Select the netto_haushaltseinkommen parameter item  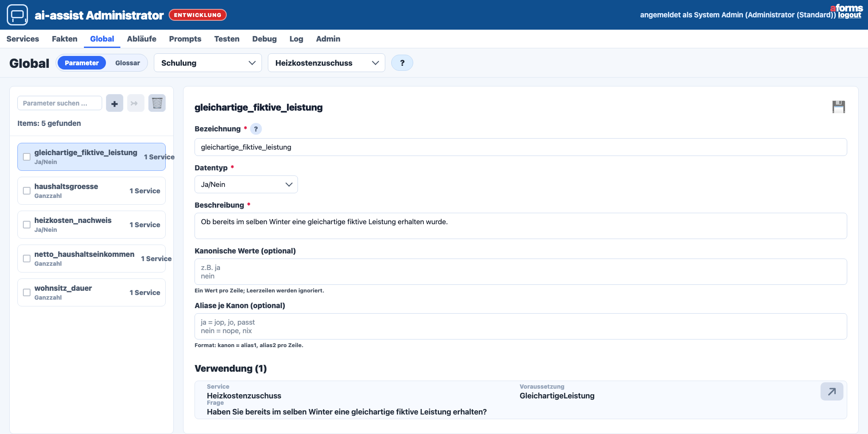(x=92, y=259)
